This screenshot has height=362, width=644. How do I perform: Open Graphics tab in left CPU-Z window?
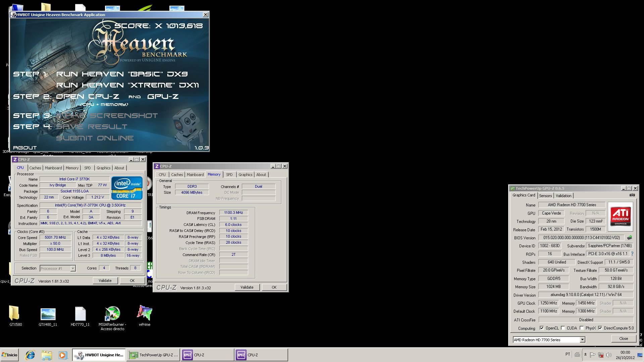click(103, 168)
